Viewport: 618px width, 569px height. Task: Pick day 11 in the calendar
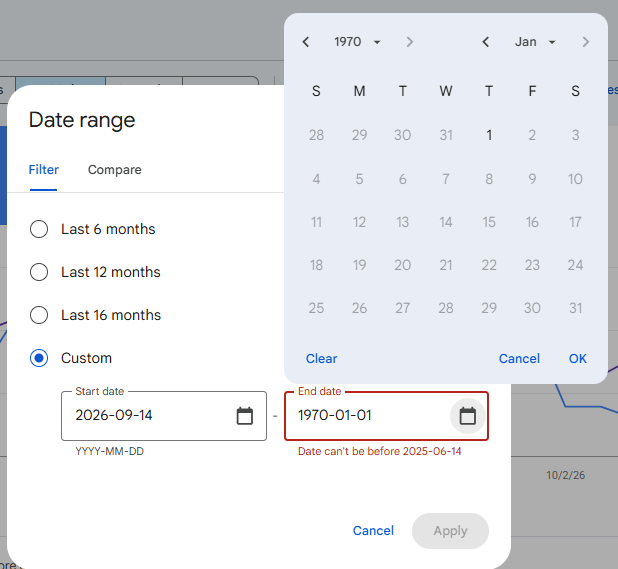pos(316,222)
